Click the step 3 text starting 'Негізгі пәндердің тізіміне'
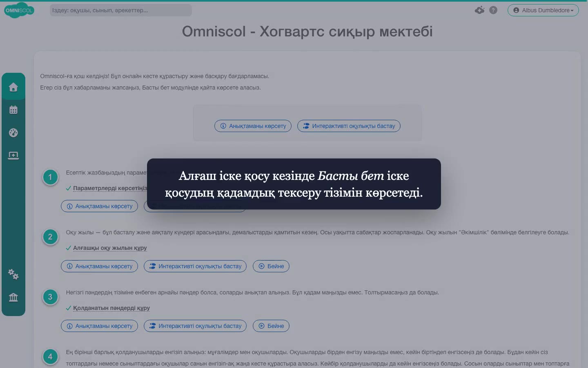Screen dimensions: 588x368 point(253,292)
